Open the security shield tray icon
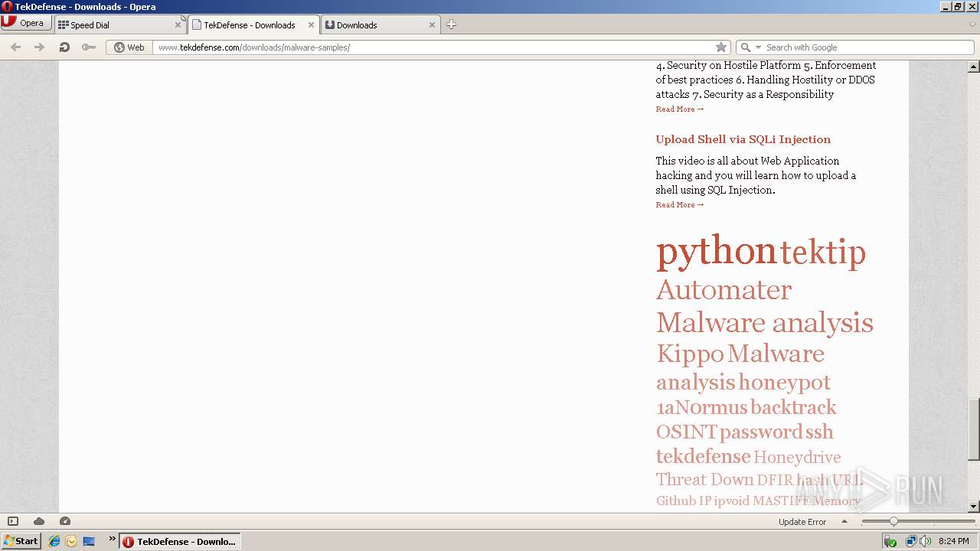The image size is (980, 551). pos(890,541)
